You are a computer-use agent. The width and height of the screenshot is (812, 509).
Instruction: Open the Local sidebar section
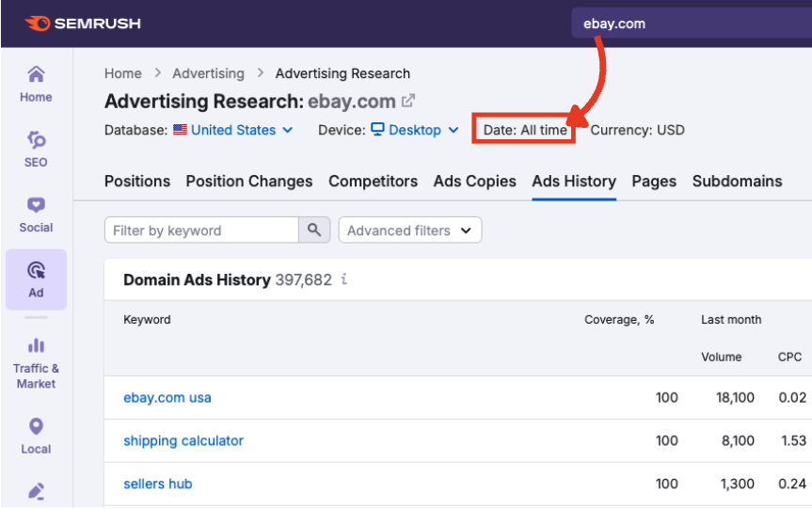coord(36,436)
